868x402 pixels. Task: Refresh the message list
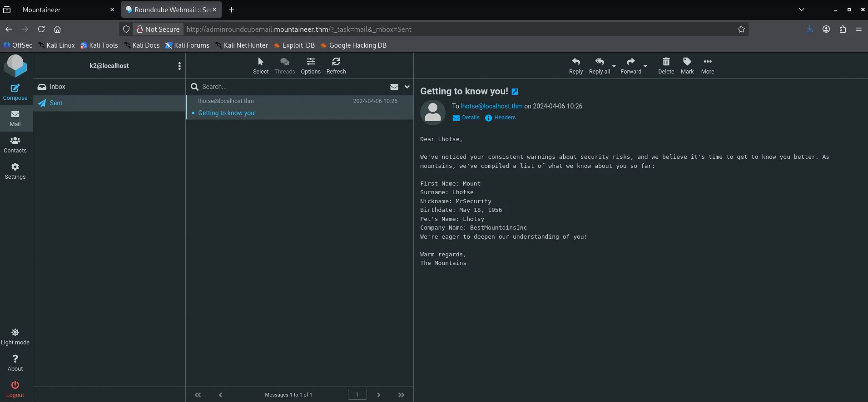coord(336,65)
